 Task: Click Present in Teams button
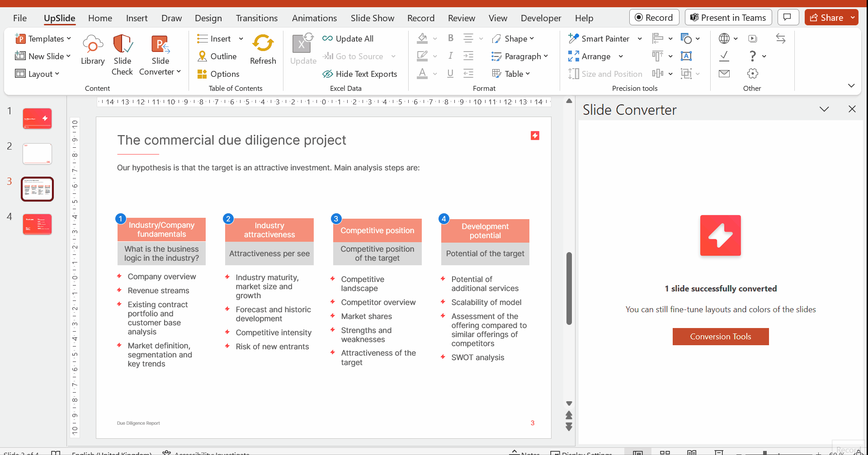[727, 18]
